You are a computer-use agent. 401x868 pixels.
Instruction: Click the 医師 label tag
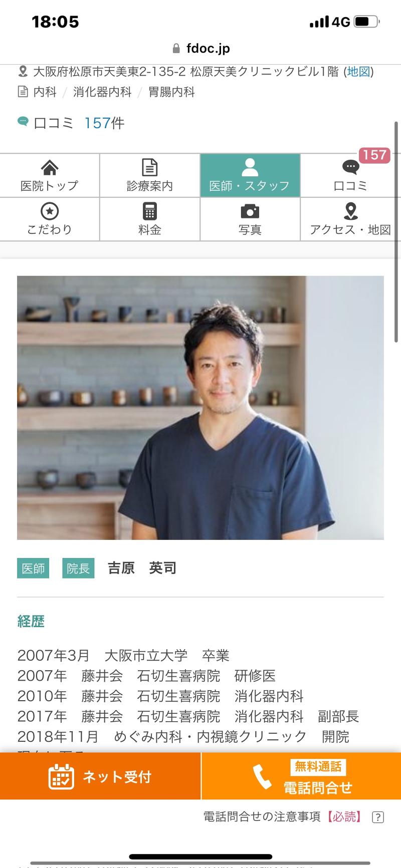(33, 568)
